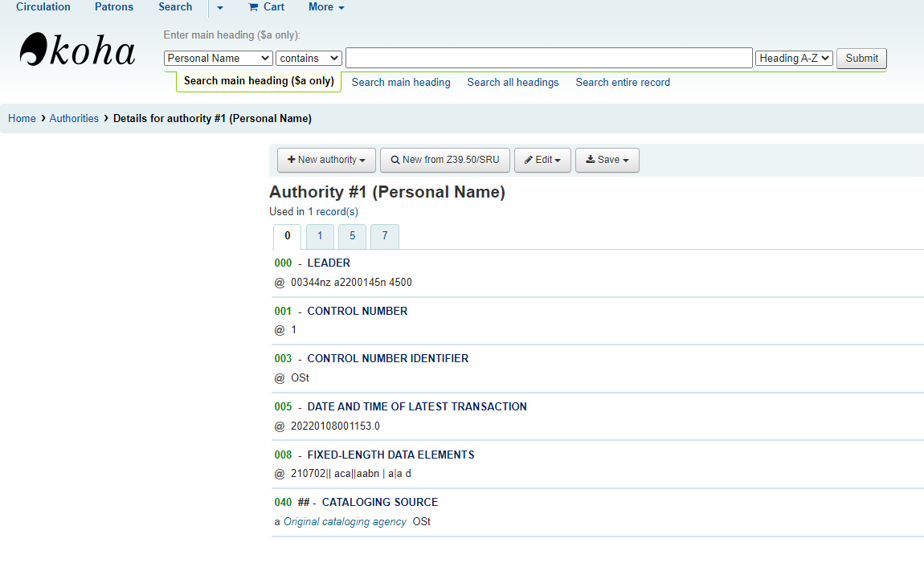Open the More menu
The height and width of the screenshot is (571, 924).
325,7
